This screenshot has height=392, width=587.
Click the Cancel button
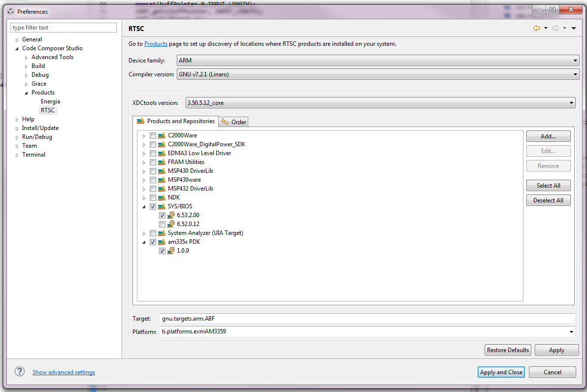tap(553, 372)
